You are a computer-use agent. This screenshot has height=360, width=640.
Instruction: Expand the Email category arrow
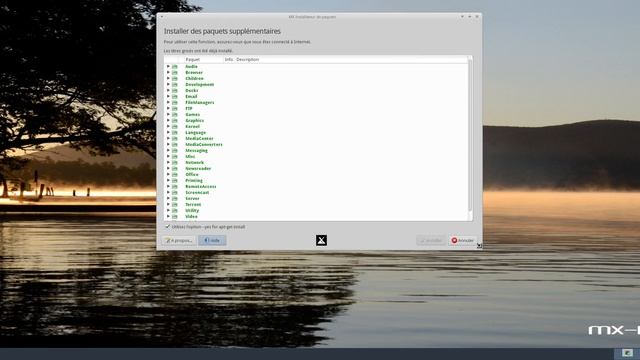coord(168,96)
